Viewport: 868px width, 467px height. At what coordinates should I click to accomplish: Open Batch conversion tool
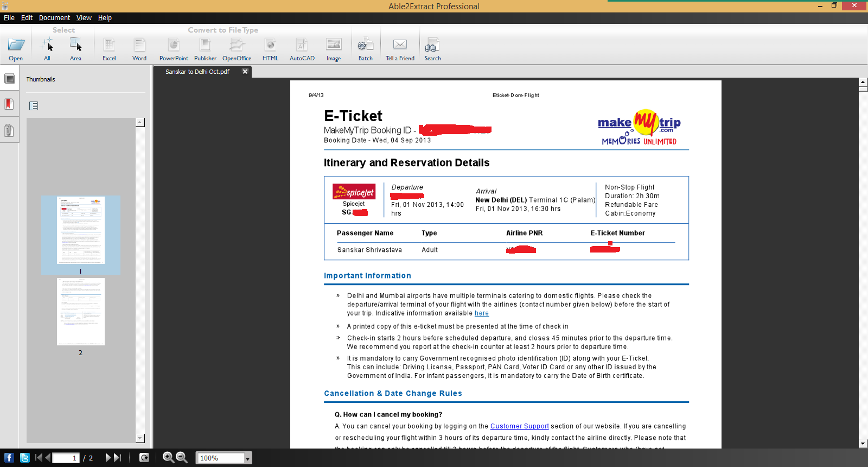365,45
